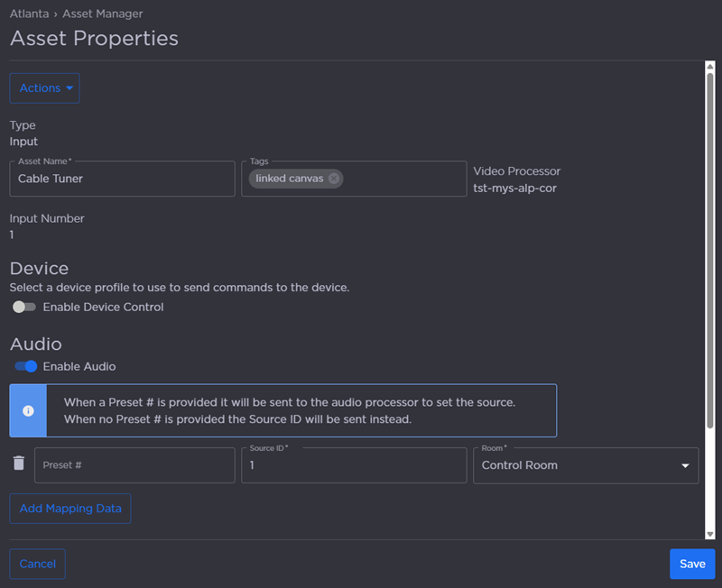Save the asset properties
722x588 pixels.
691,564
